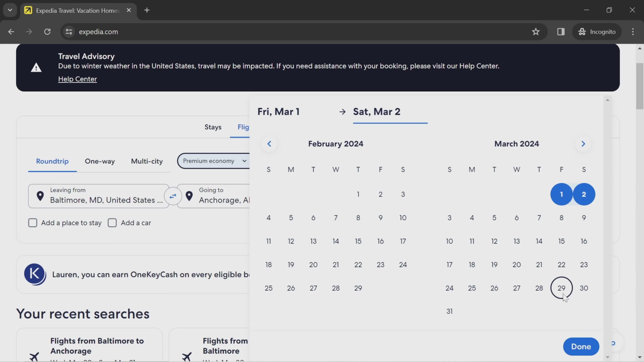Select March 1 in the calendar

click(561, 194)
